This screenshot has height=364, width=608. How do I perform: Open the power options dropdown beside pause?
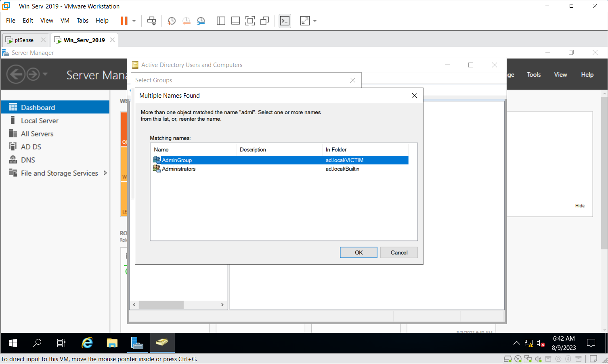(134, 21)
